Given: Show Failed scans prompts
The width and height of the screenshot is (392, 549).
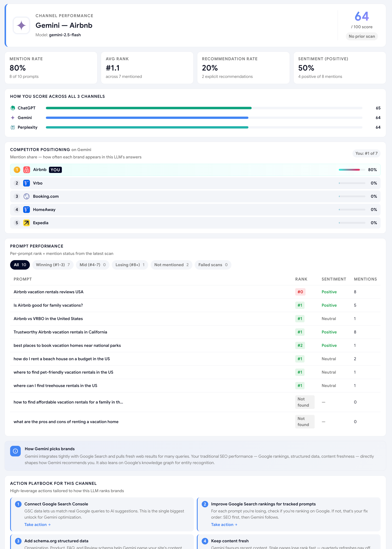Looking at the screenshot, I should [213, 265].
